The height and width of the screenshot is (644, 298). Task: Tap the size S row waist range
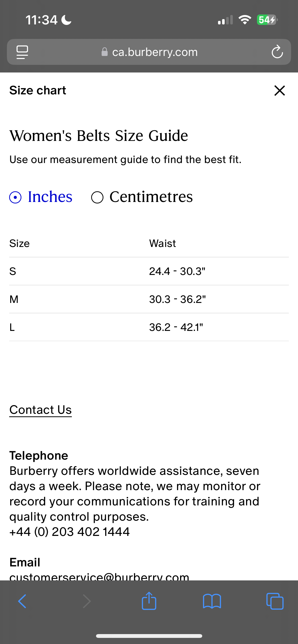coord(177,271)
